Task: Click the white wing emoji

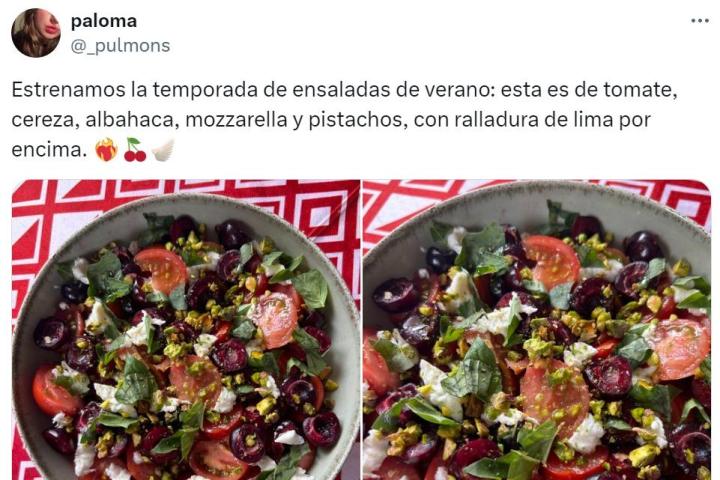Action: coord(163,150)
